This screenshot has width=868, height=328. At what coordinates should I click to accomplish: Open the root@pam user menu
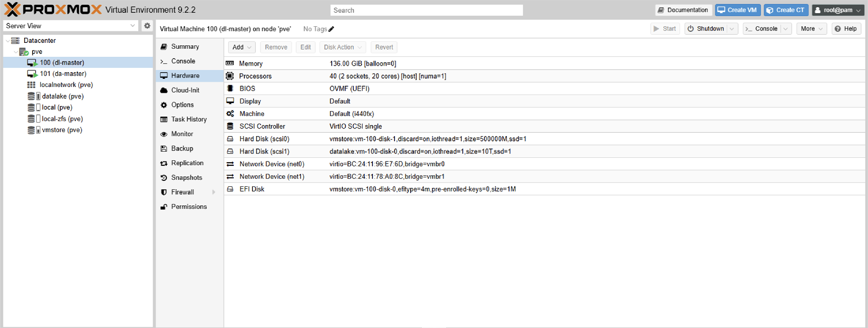pos(838,10)
